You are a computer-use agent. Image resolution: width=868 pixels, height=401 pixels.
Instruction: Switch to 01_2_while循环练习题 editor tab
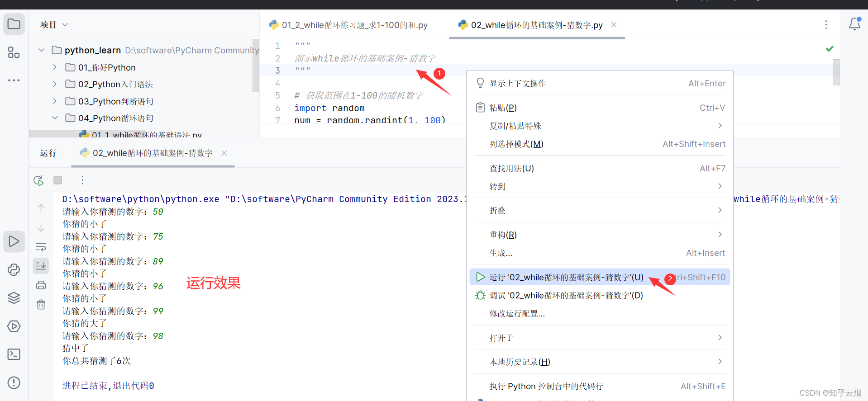[x=348, y=25]
